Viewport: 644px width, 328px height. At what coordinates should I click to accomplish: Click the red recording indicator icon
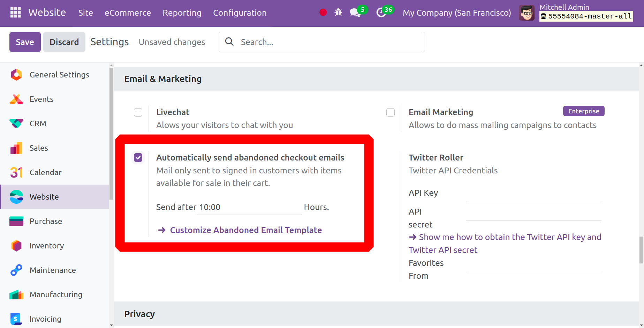click(x=323, y=13)
